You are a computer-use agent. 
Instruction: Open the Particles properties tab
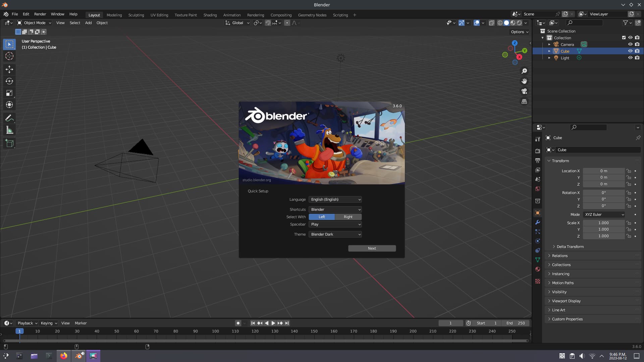pos(538,232)
